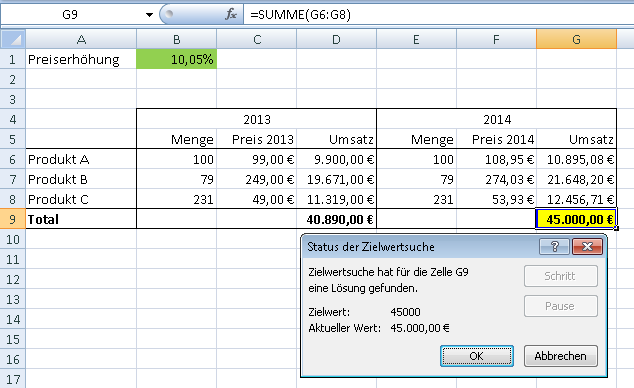Click the 2013 total cell 40.890,00 €
Viewport: 634px width, 388px height.
[x=336, y=219]
